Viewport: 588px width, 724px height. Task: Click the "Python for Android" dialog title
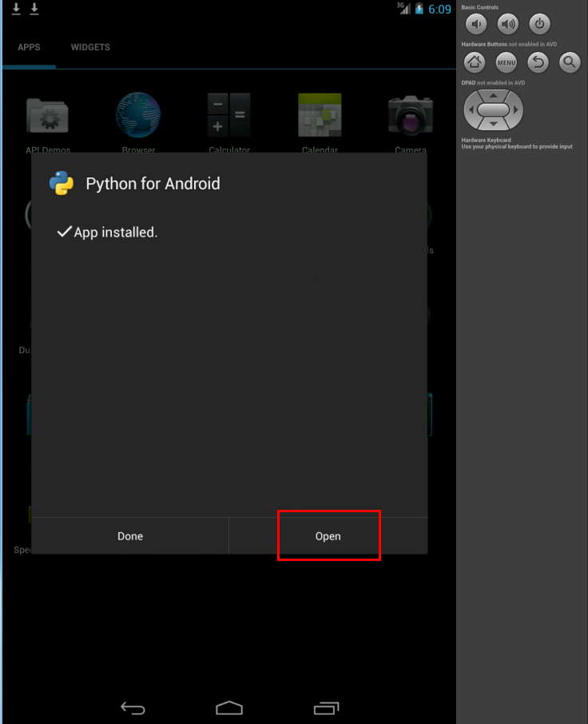[153, 184]
